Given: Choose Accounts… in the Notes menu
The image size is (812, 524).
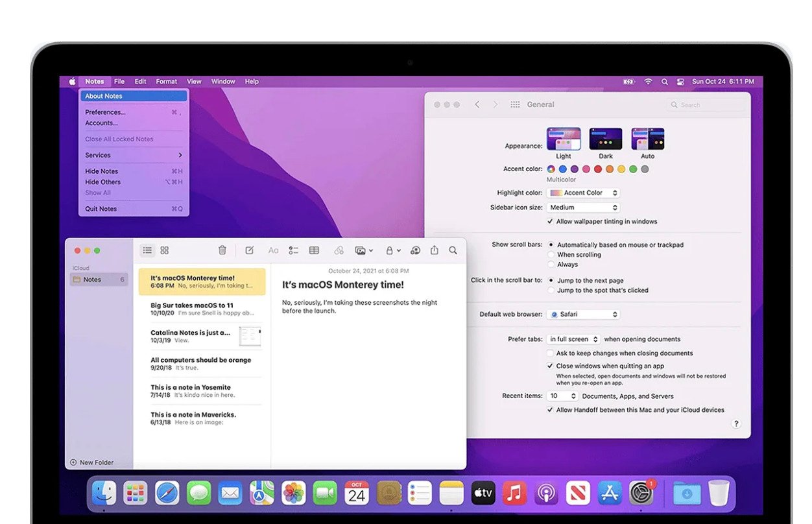Looking at the screenshot, I should [134, 123].
